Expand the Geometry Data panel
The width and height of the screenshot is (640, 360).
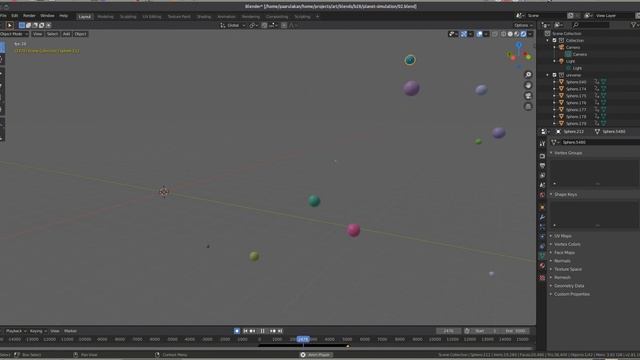569,286
